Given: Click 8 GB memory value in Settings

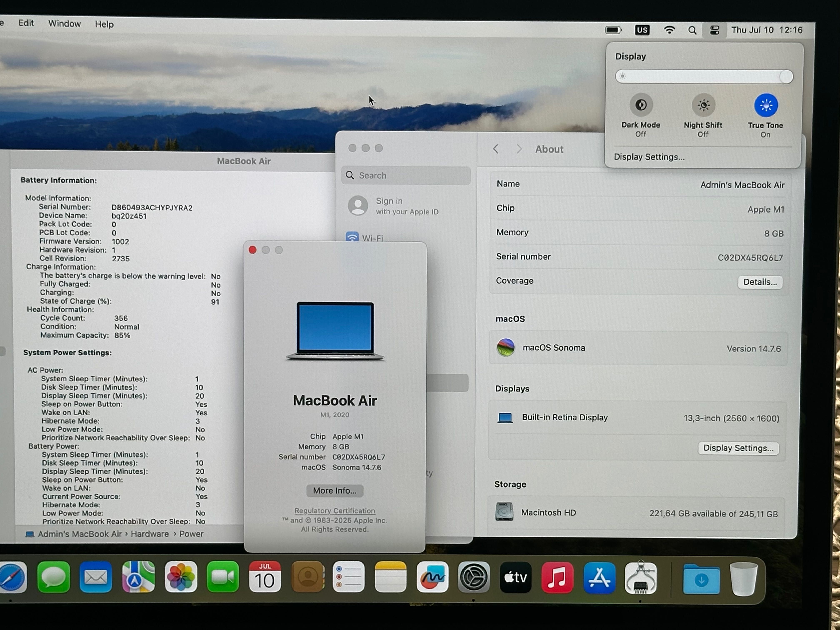Looking at the screenshot, I should click(x=774, y=234).
